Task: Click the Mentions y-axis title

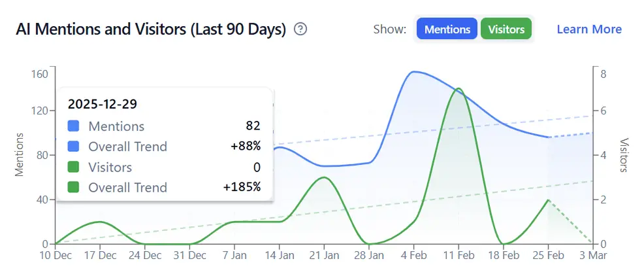Action: point(20,154)
